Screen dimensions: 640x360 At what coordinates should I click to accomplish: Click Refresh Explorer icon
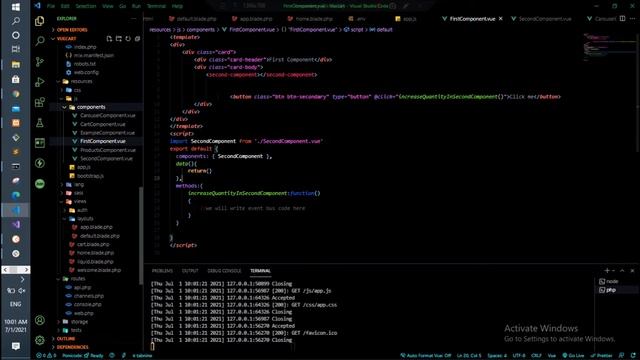pyautogui.click(x=128, y=39)
